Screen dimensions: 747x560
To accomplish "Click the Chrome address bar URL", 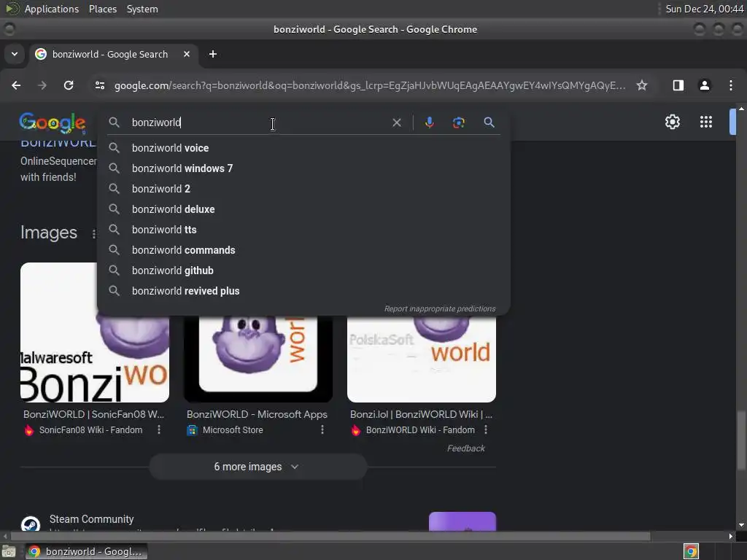I will tap(370, 85).
